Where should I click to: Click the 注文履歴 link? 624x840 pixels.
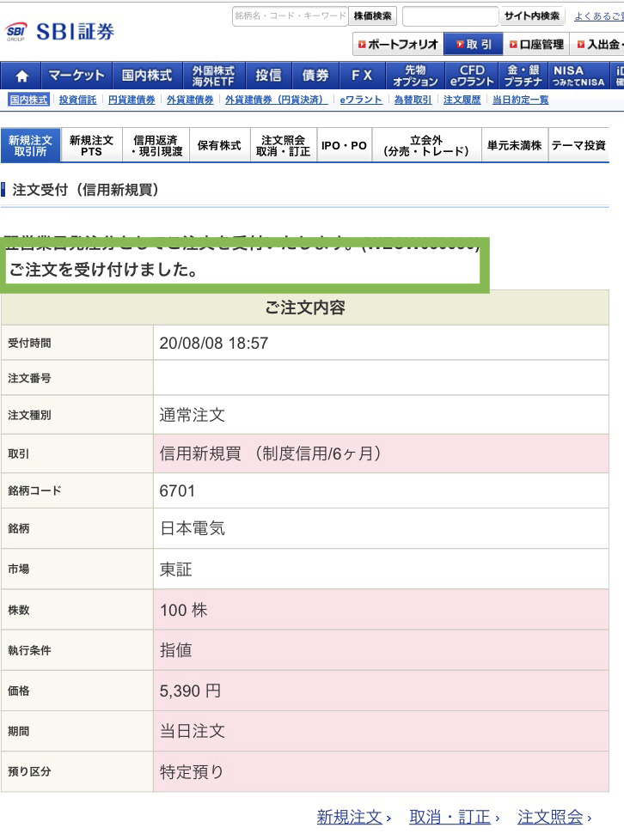[x=462, y=100]
